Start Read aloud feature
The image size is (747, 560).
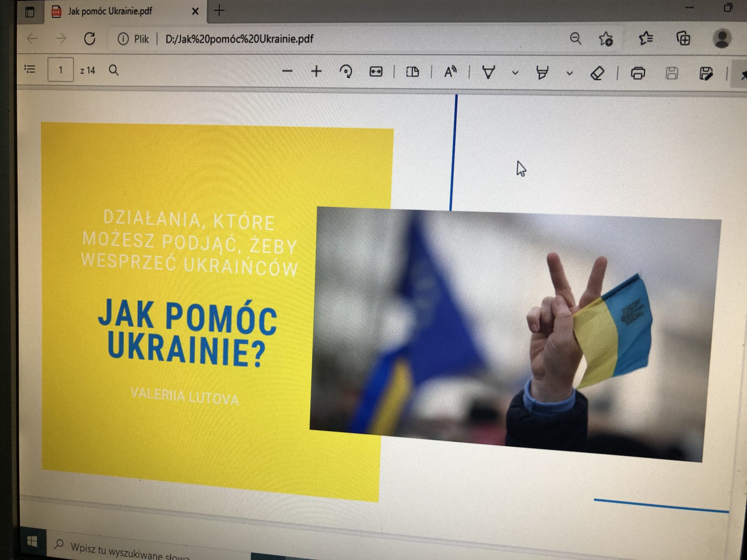pos(450,72)
